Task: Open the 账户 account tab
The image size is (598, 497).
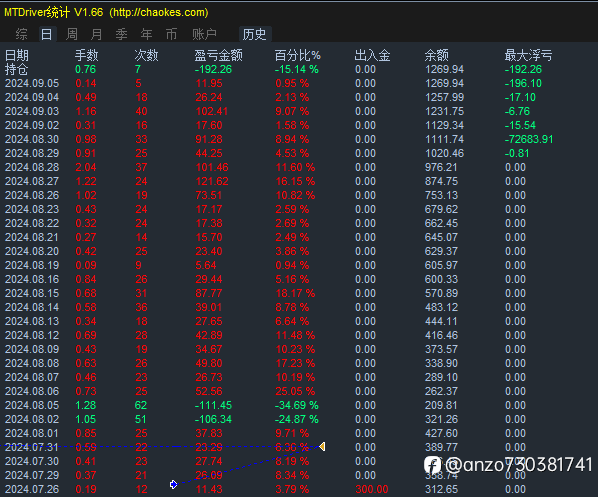Action: point(204,34)
